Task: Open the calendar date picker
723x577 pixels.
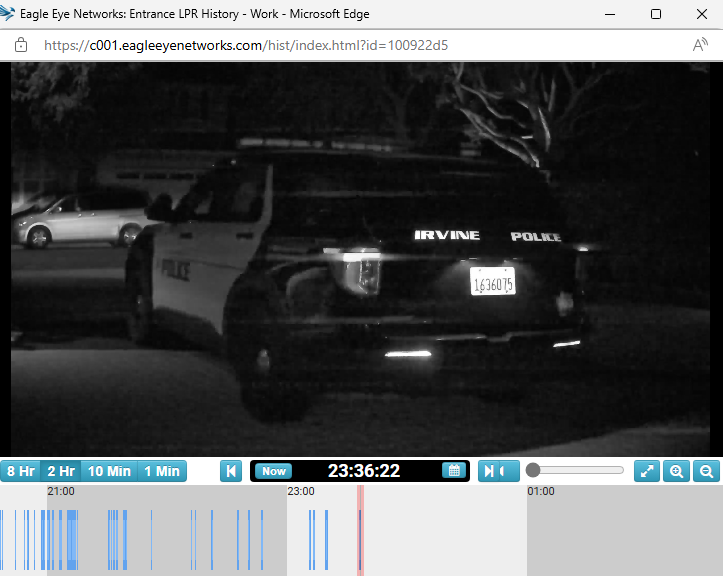Action: 454,470
